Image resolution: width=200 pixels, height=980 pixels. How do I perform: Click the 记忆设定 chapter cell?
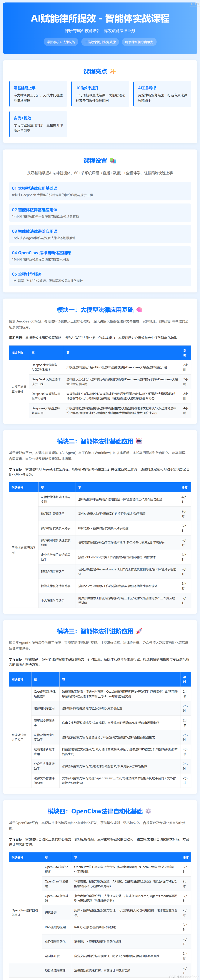[57, 913]
